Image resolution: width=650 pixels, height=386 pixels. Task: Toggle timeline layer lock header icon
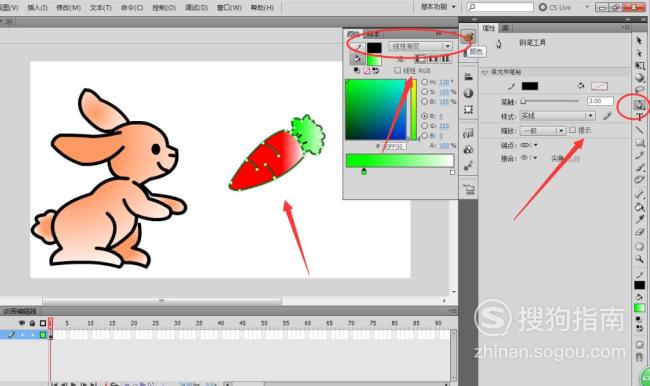[x=32, y=323]
